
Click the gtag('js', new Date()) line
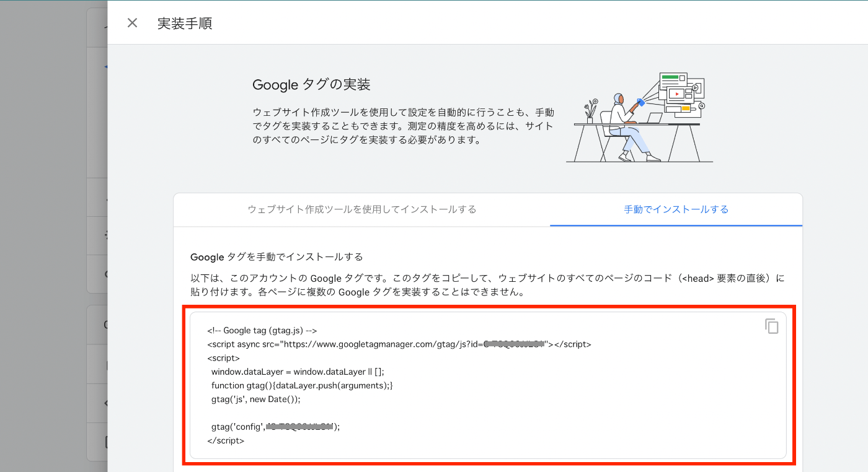(x=255, y=400)
